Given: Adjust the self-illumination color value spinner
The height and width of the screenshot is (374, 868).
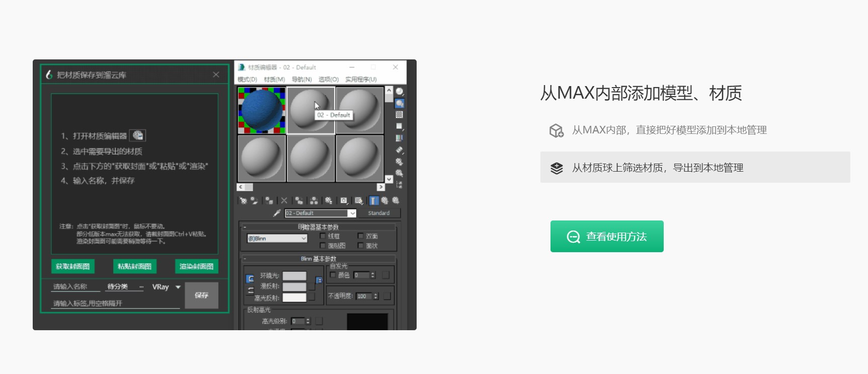Looking at the screenshot, I should [x=373, y=275].
